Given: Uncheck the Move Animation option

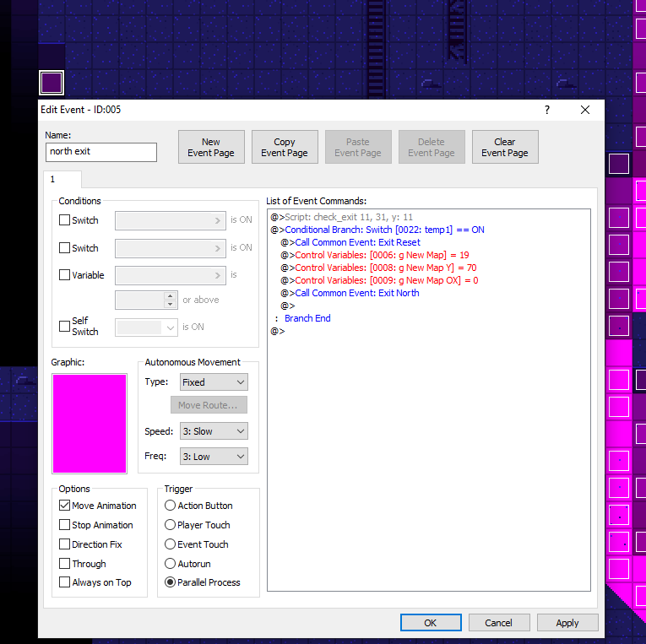Looking at the screenshot, I should (x=65, y=506).
